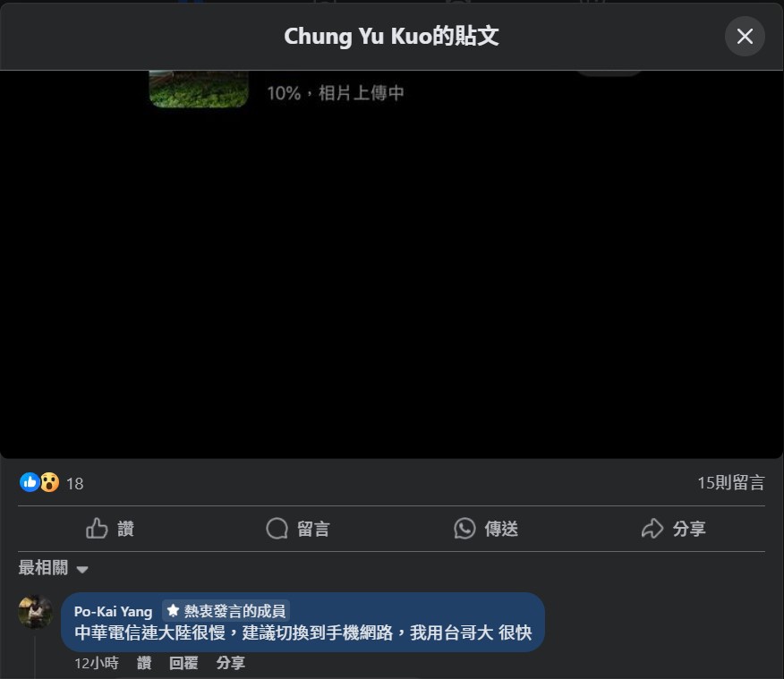Open the green photo thumbnail in post
The height and width of the screenshot is (679, 784).
coord(199,89)
